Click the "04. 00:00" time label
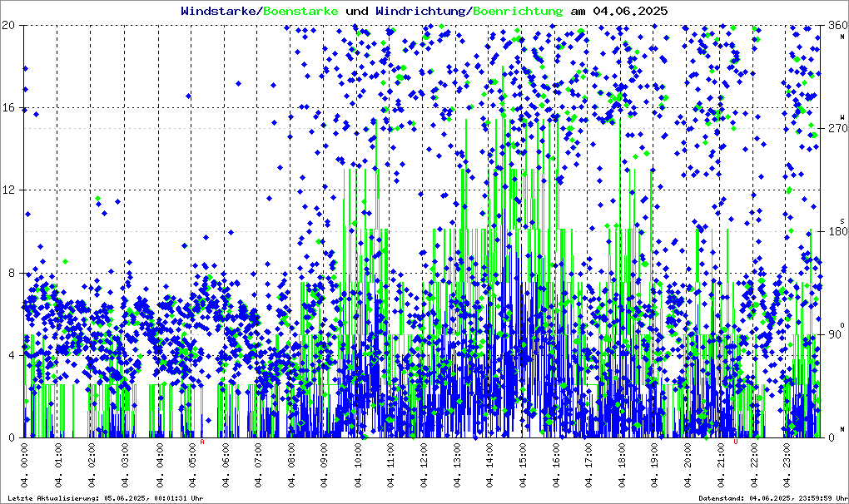The height and width of the screenshot is (504, 849). pyautogui.click(x=24, y=466)
